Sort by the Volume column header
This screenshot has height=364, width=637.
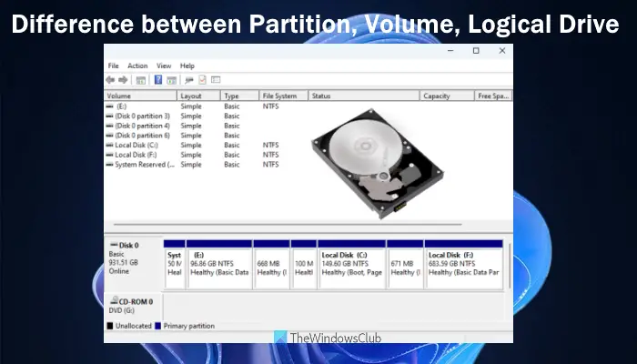point(140,96)
